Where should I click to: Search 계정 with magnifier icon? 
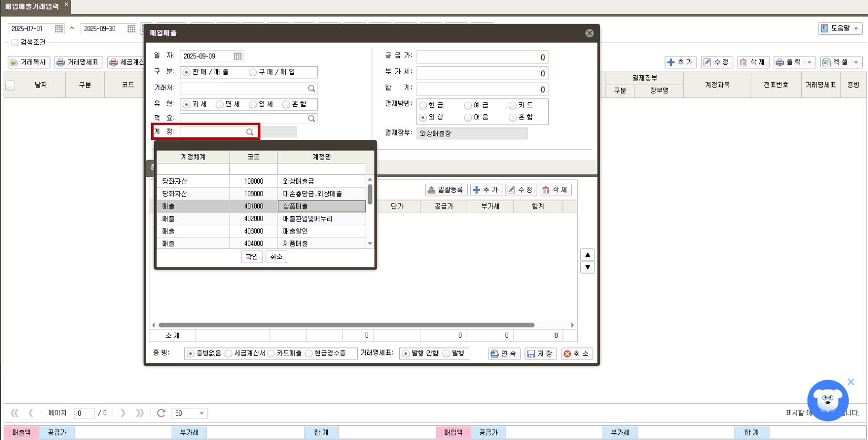pyautogui.click(x=250, y=132)
